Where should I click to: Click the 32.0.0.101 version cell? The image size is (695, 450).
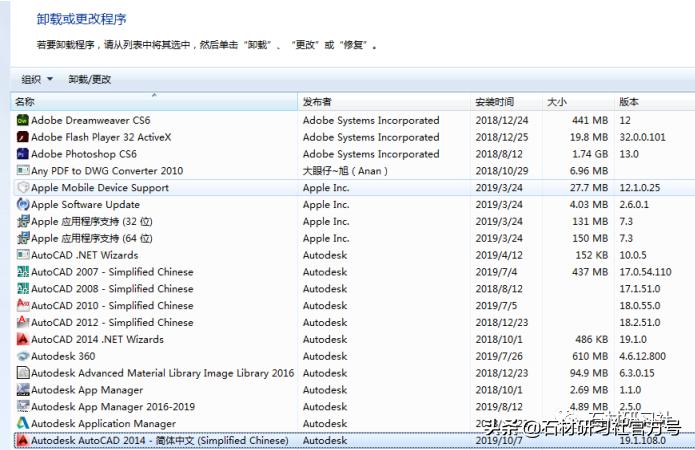[642, 137]
